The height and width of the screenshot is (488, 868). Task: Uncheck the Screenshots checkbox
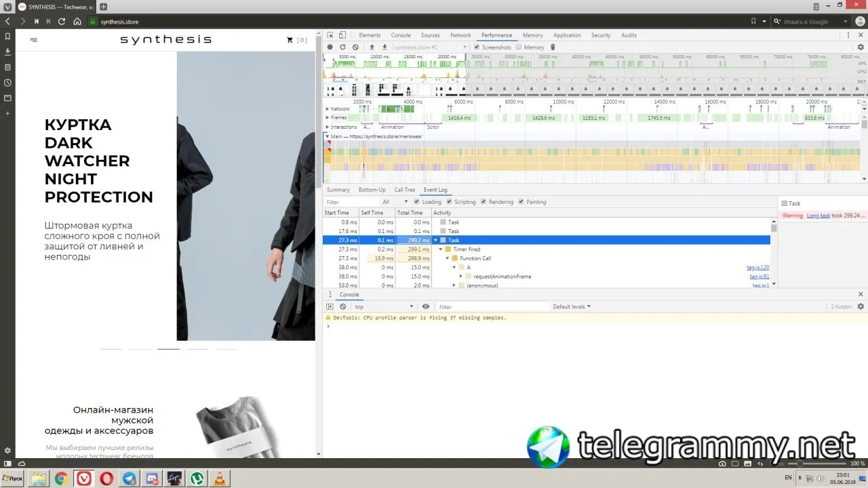click(x=477, y=47)
